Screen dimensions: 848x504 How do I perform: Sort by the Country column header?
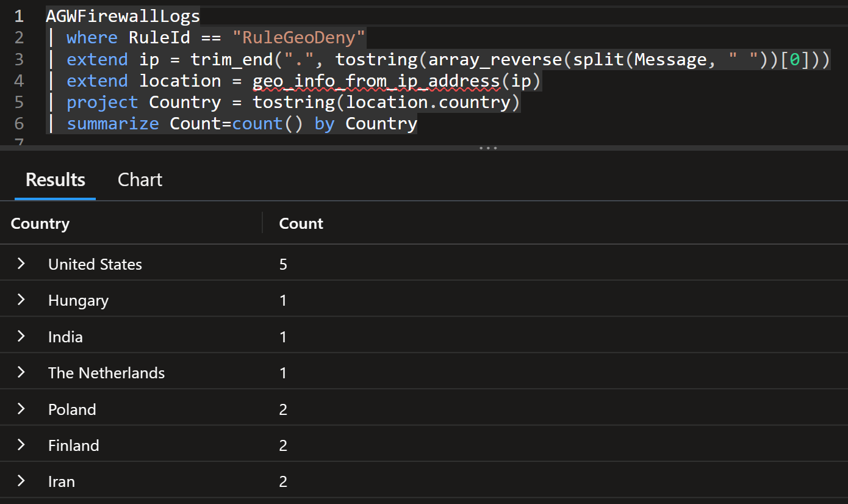point(40,223)
